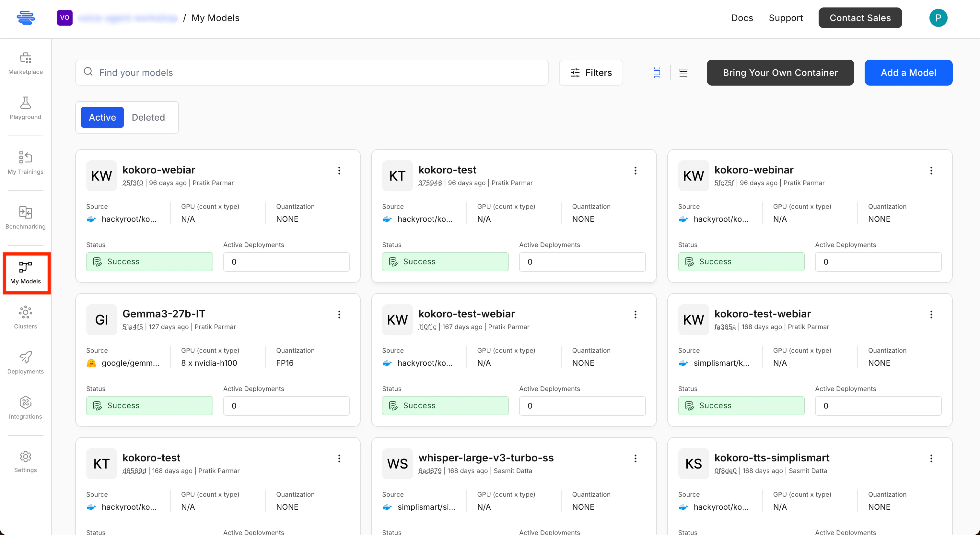Open the Docs link
Image resolution: width=980 pixels, height=535 pixels.
742,18
